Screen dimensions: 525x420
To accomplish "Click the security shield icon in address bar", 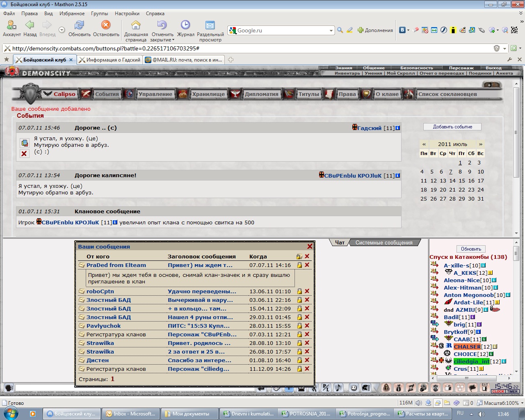I will [x=497, y=48].
